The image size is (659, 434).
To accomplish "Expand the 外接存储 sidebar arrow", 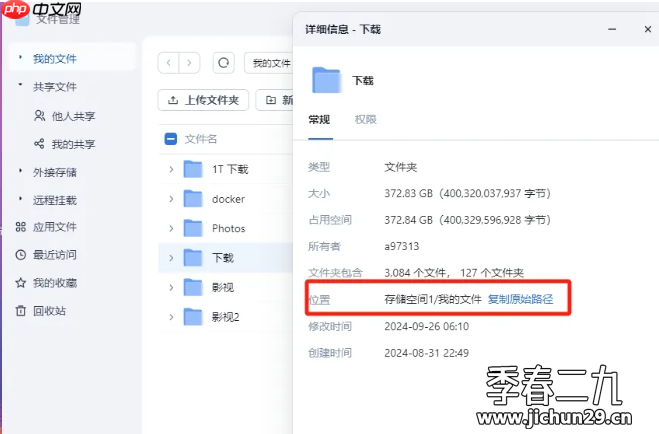I will tap(20, 171).
